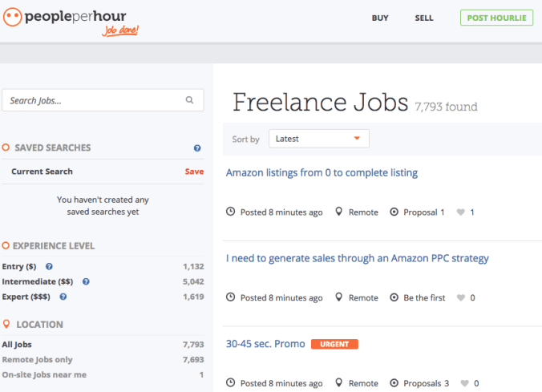Select Remote Jobs only location filter
The image size is (542, 392).
[38, 359]
